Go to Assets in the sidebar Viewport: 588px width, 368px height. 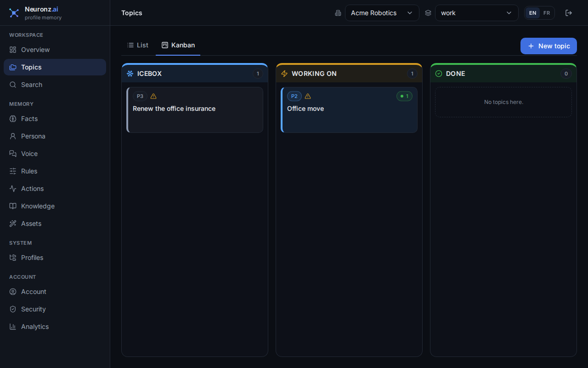55,224
